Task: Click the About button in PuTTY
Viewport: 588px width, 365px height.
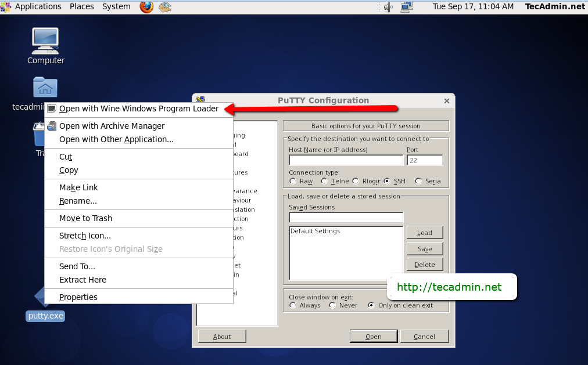Action: pyautogui.click(x=222, y=336)
